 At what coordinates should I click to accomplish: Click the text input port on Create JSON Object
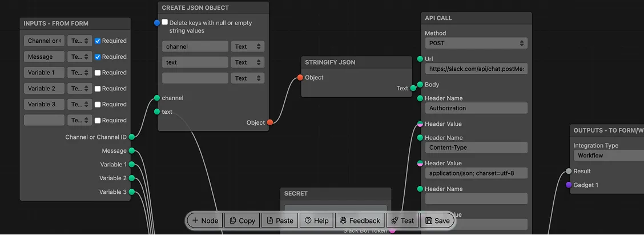(157, 111)
